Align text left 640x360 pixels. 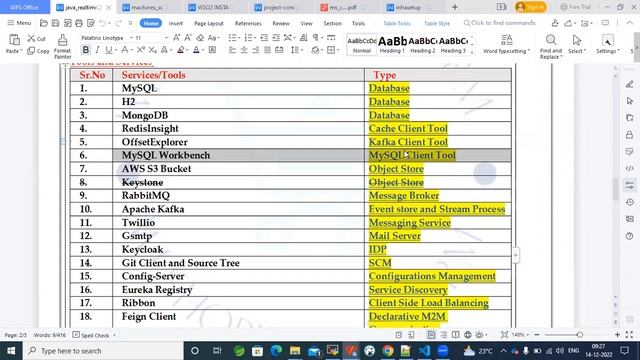(232, 50)
